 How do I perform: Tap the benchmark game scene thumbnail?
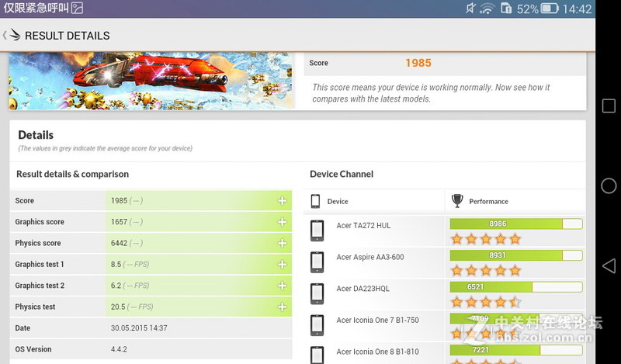(x=151, y=81)
